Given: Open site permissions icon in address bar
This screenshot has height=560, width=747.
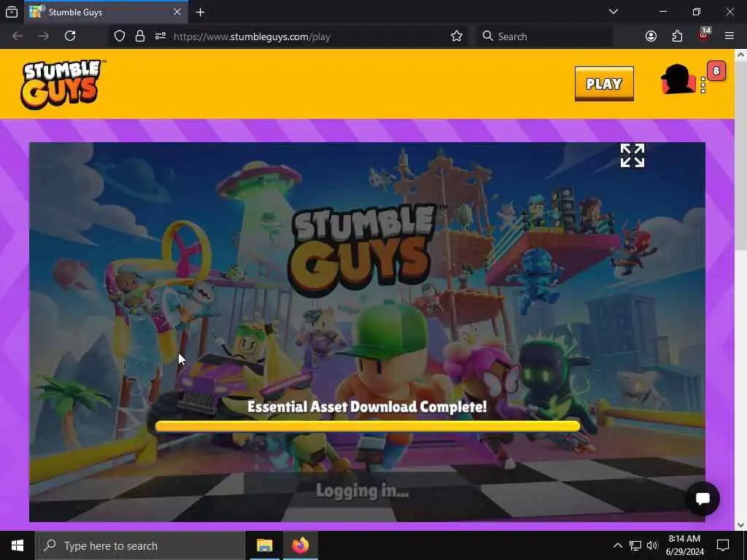Looking at the screenshot, I should [160, 36].
